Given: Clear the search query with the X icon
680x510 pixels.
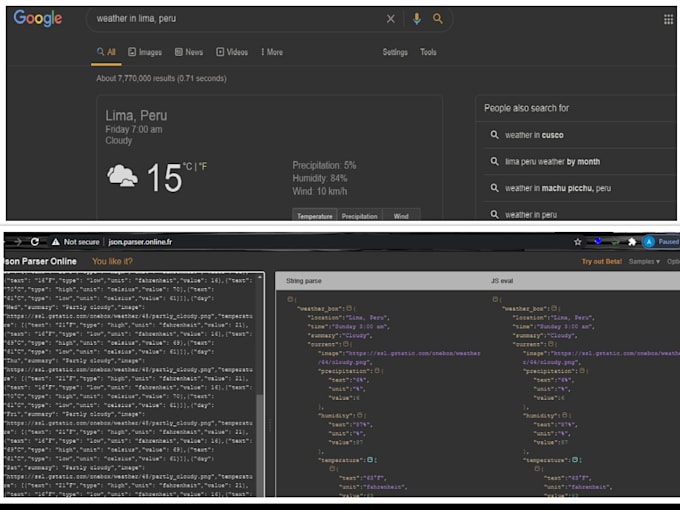Looking at the screenshot, I should [390, 19].
